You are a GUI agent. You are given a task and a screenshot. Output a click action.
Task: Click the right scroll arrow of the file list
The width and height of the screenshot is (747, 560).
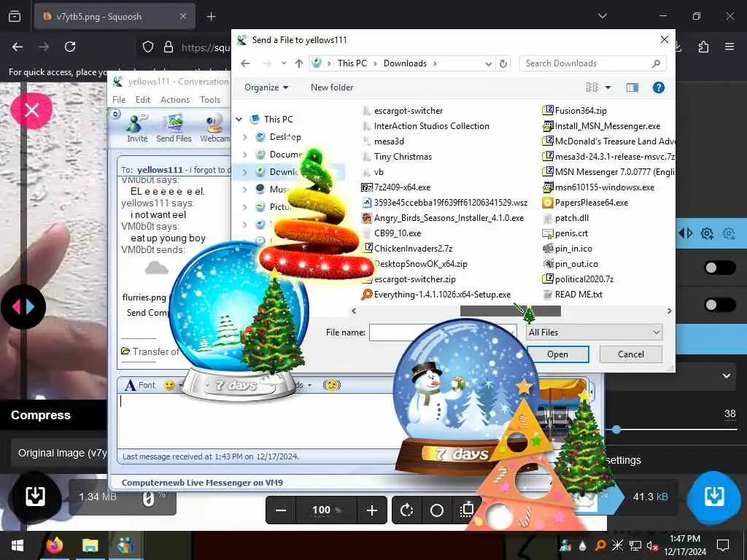tap(669, 311)
